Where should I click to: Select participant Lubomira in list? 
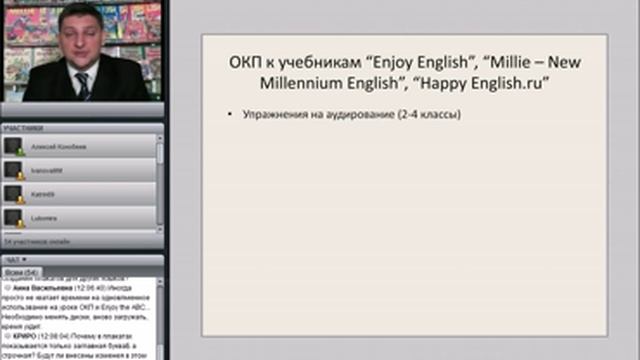[79, 218]
